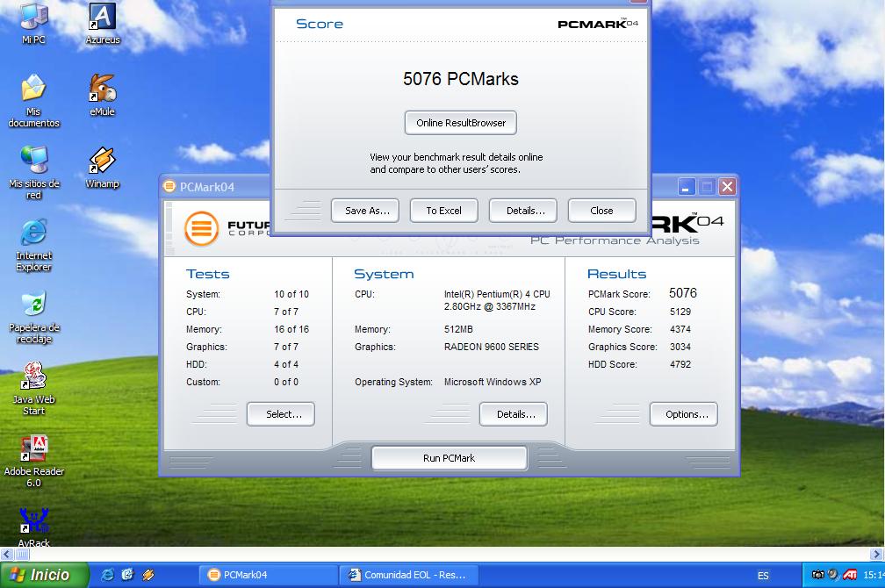Select the Java Web Start shortcut
The width and height of the screenshot is (885, 588).
(33, 388)
